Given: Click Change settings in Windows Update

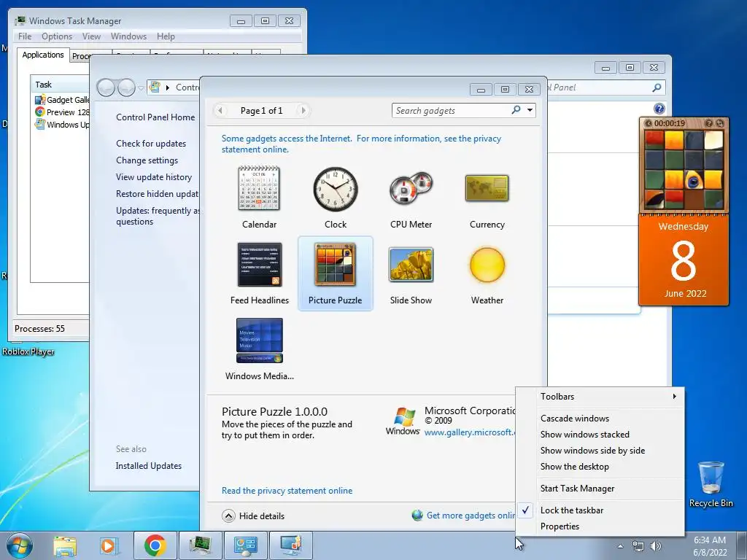Looking at the screenshot, I should tap(147, 160).
